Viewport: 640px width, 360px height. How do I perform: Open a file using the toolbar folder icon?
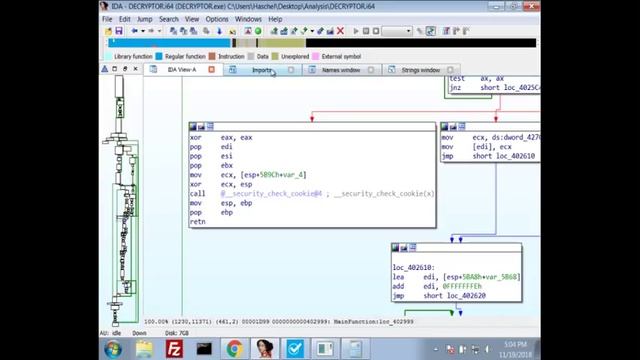point(109,31)
